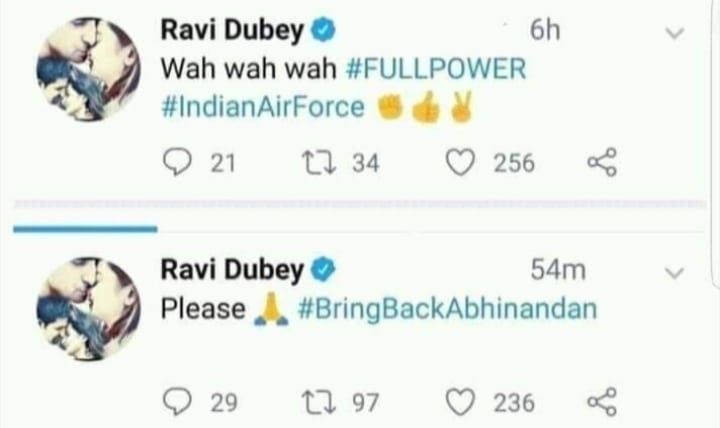Like the #IndianAirForce tweet
Viewport: 720px width, 428px height.
click(460, 163)
